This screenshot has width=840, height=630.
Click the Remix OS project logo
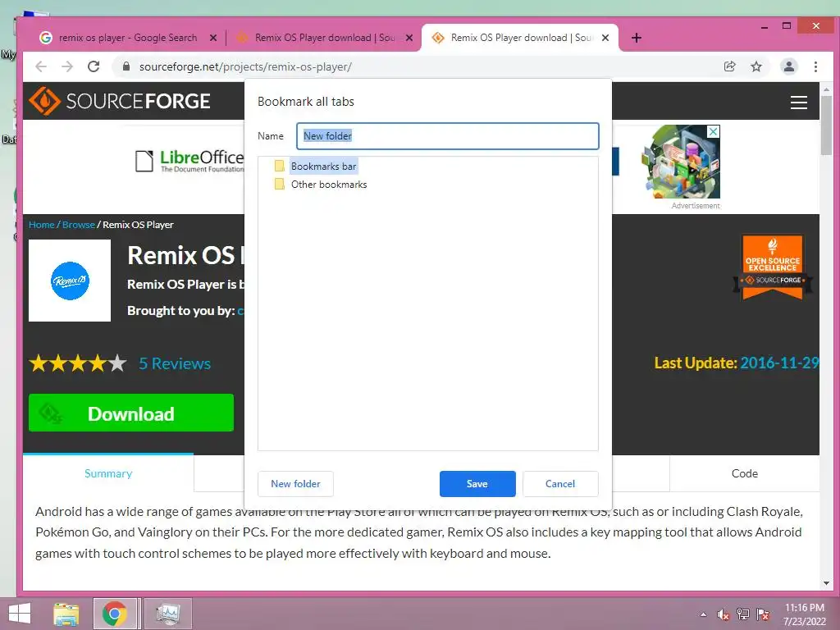click(x=70, y=281)
